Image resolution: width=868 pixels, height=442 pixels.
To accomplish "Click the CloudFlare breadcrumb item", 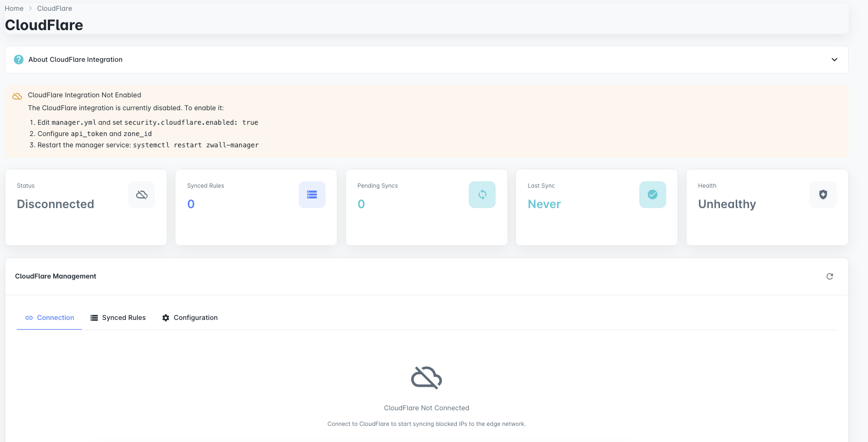I will (x=54, y=9).
